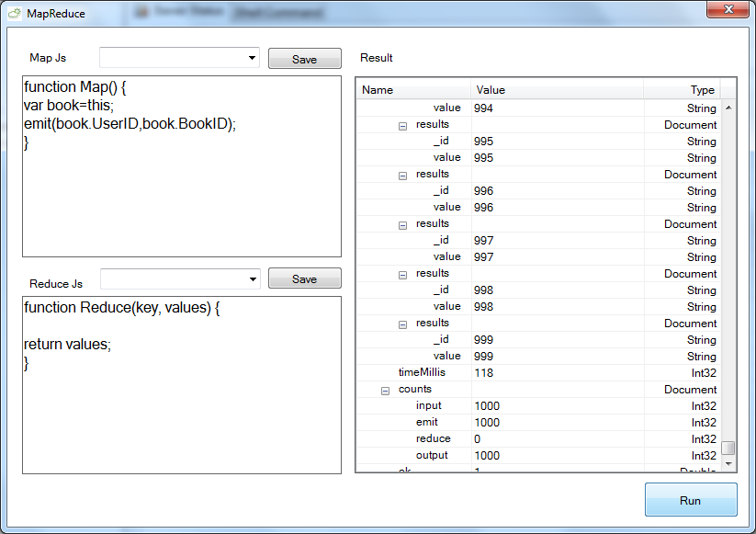Click the Map Js label
Viewport: 756px width, 534px height.
(48, 58)
